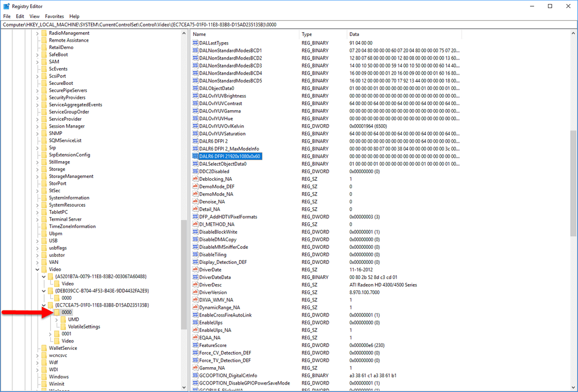Click tree pane vertical scrollbar thumb
Screen dimensions: 578x392
point(184,274)
